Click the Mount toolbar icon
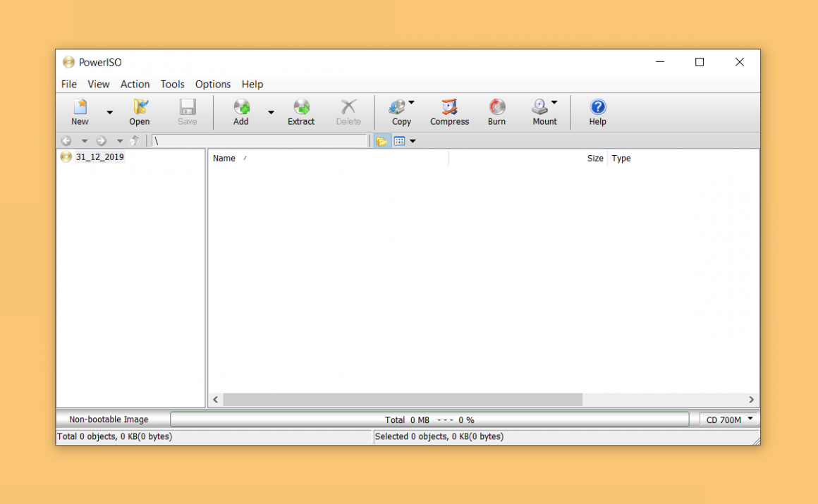 click(540, 107)
